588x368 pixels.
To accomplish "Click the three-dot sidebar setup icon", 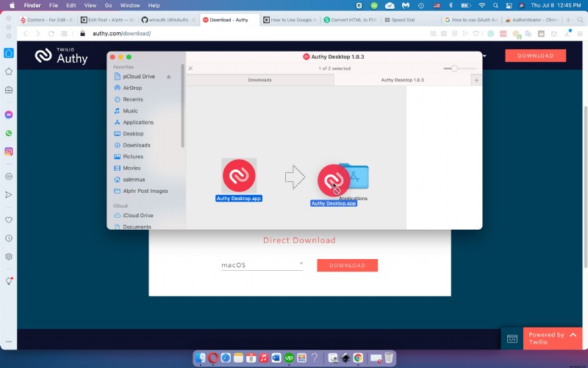I will [9, 342].
